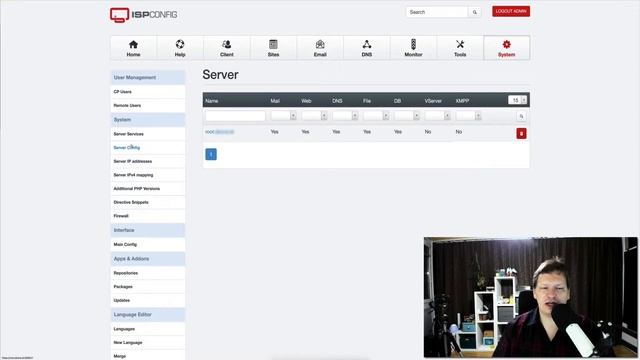Image resolution: width=640 pixels, height=360 pixels.
Task: Click the Interface section header
Action: 148,230
